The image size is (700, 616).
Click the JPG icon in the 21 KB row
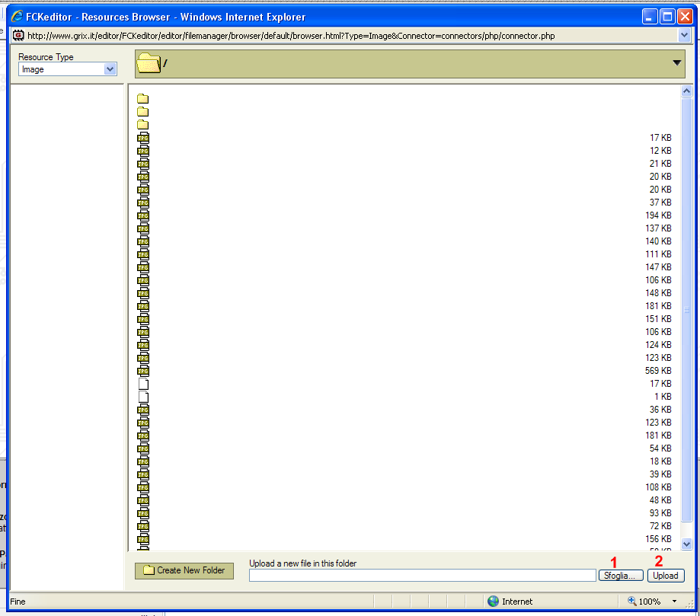tap(143, 164)
